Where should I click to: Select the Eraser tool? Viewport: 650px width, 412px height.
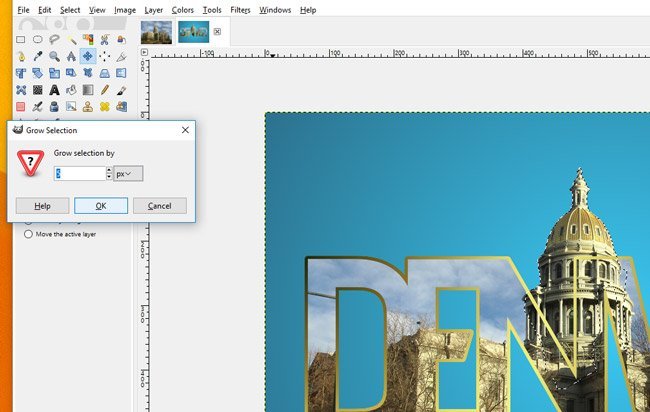pyautogui.click(x=21, y=107)
